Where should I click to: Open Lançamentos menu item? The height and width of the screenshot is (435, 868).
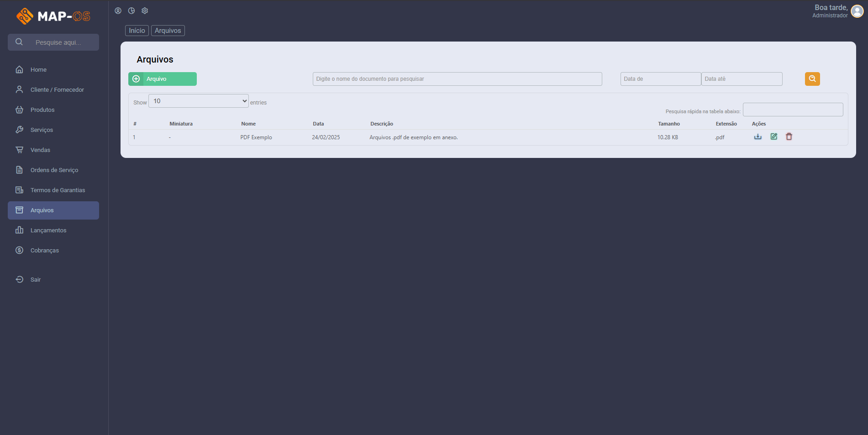(53, 230)
